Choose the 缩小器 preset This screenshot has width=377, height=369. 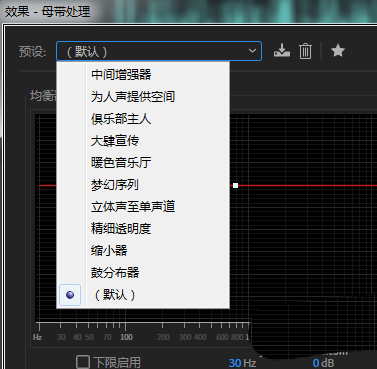point(143,251)
